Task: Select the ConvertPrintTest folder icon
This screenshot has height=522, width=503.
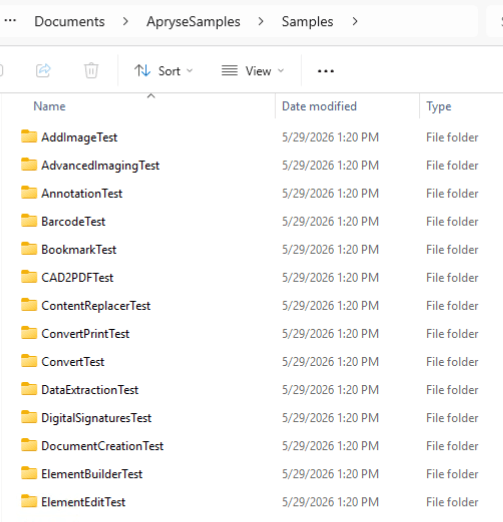Action: coord(29,333)
